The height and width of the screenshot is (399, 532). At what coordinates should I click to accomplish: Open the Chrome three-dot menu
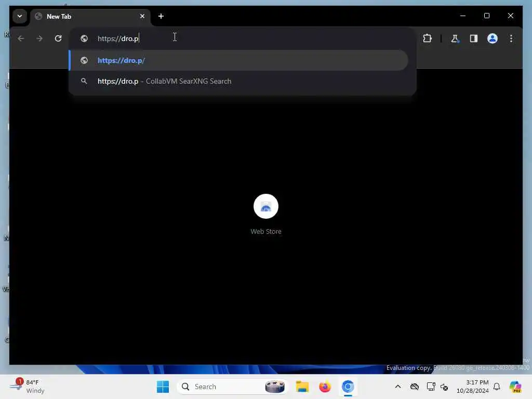coord(511,38)
